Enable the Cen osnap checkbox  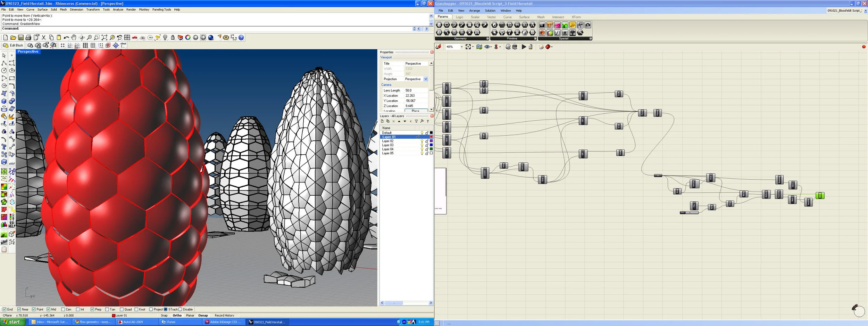click(63, 309)
